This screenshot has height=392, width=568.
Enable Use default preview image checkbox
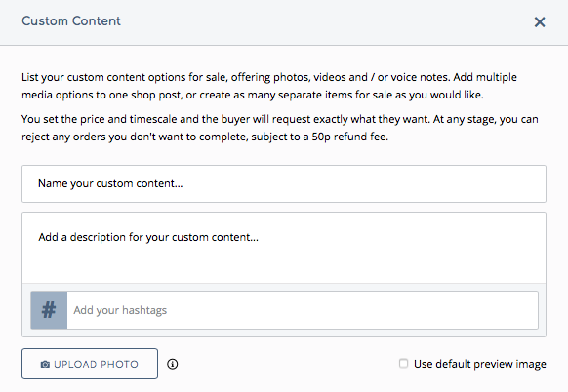coord(403,363)
